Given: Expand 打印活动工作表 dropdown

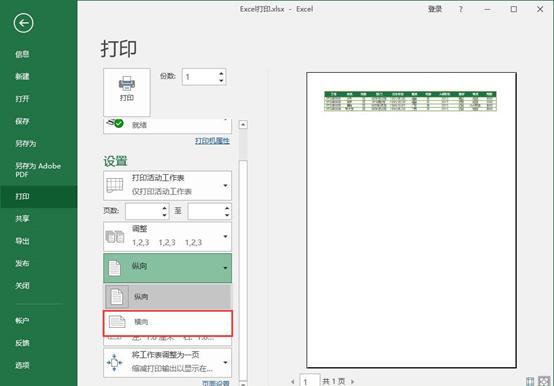Looking at the screenshot, I should coord(167,185).
